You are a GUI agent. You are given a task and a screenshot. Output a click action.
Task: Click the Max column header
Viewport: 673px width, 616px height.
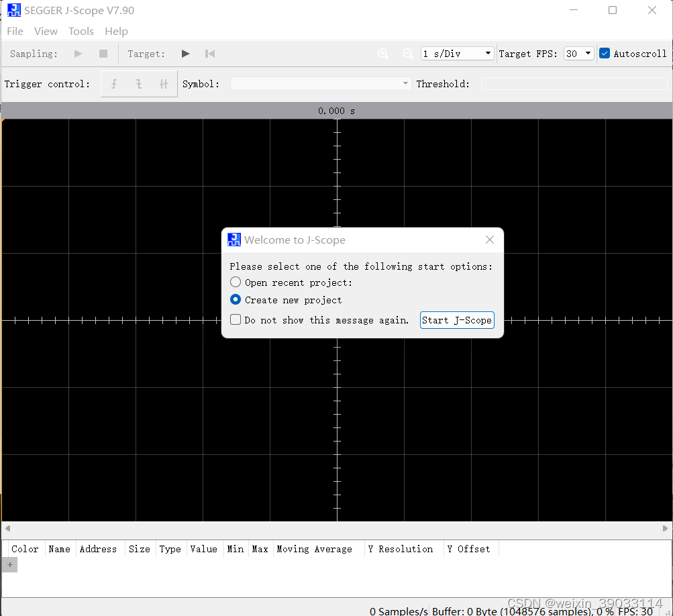pos(260,549)
